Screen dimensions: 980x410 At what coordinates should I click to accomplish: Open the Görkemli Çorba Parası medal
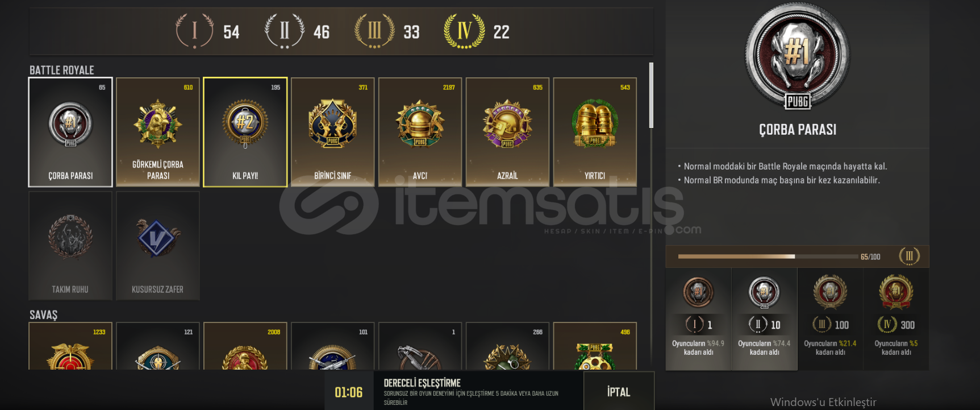pyautogui.click(x=158, y=132)
